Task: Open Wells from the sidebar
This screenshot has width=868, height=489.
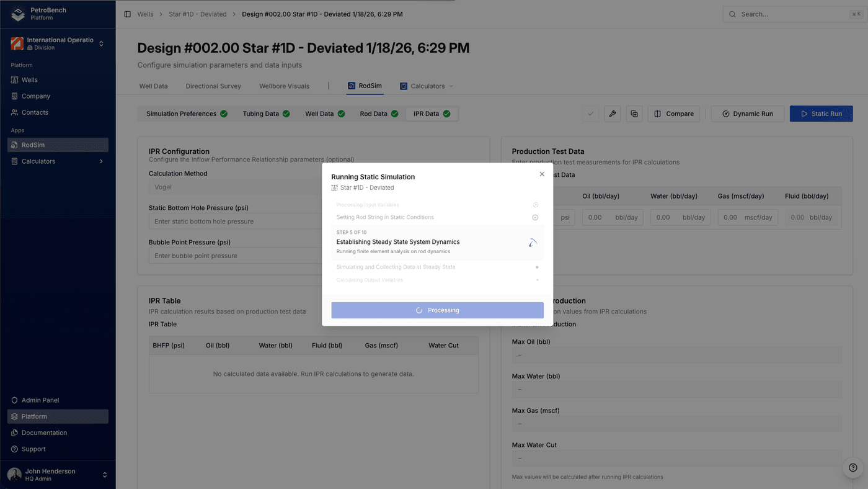Action: 29,80
